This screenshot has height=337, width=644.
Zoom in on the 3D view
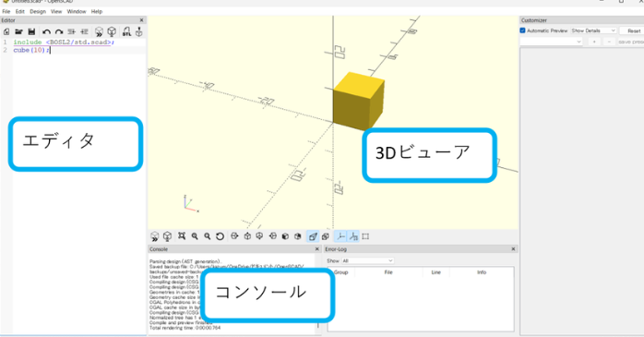(195, 236)
